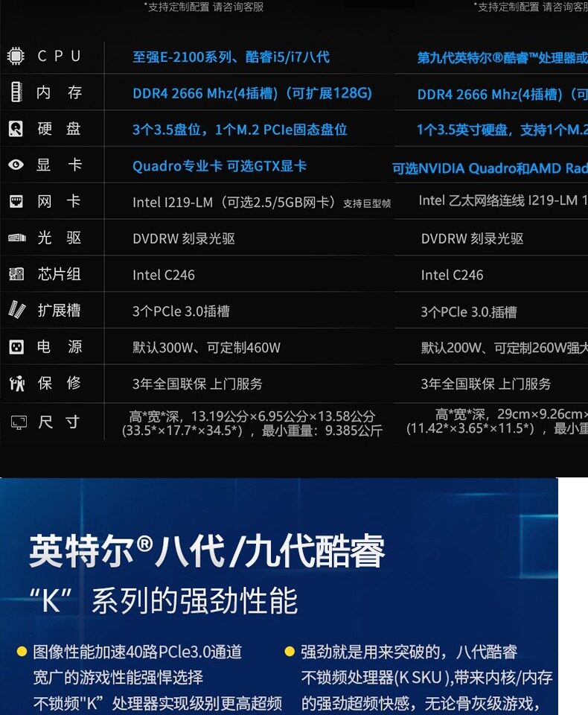Click '13.19公分×6.95公分×13.58公分' dimensions text
The width and height of the screenshot is (588, 715).
tap(283, 416)
